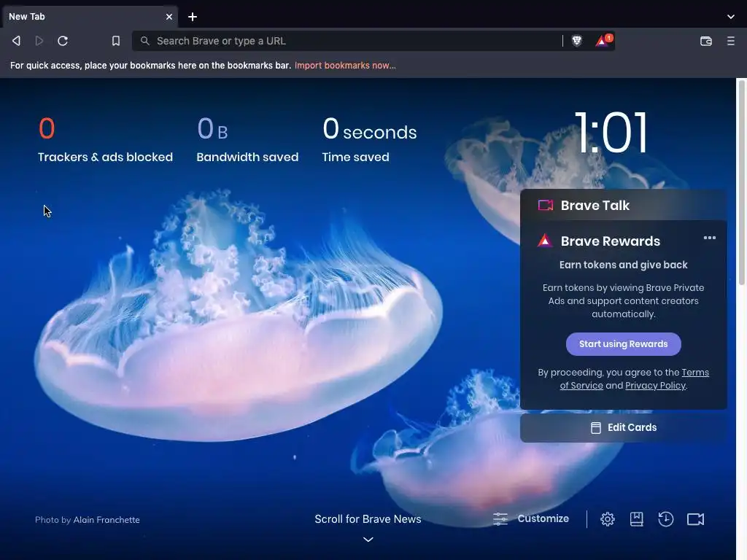Bookmark this page with the bookmark icon

(116, 41)
